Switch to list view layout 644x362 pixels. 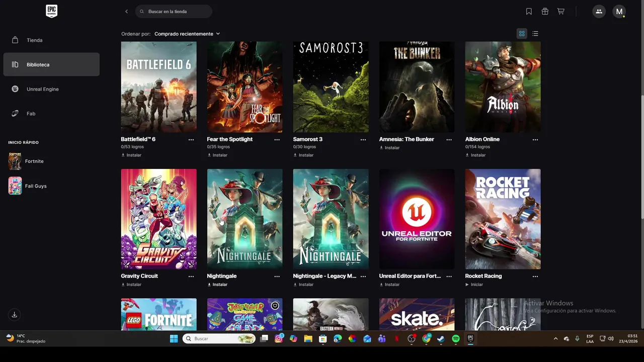click(x=535, y=34)
